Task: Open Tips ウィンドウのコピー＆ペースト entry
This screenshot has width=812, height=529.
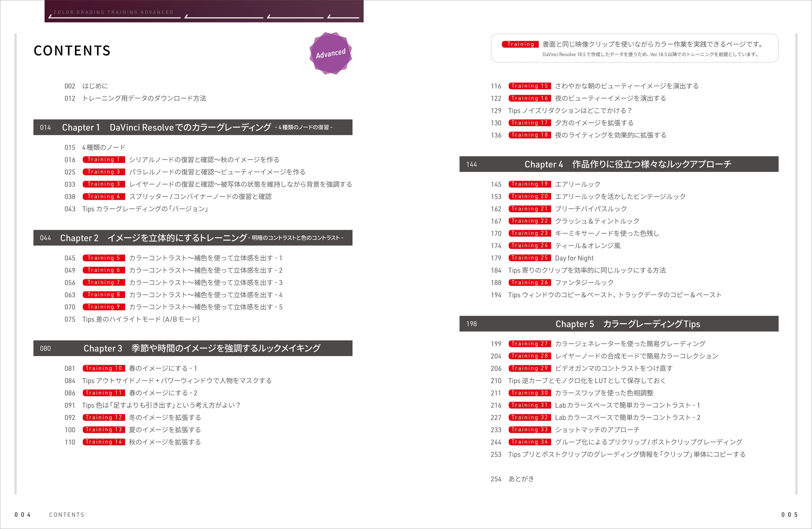Action: tap(606, 295)
